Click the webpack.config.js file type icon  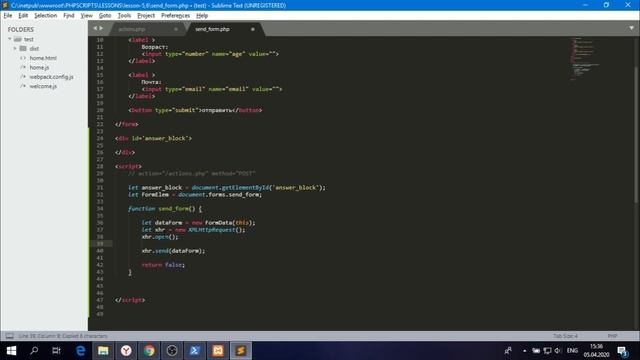point(23,77)
